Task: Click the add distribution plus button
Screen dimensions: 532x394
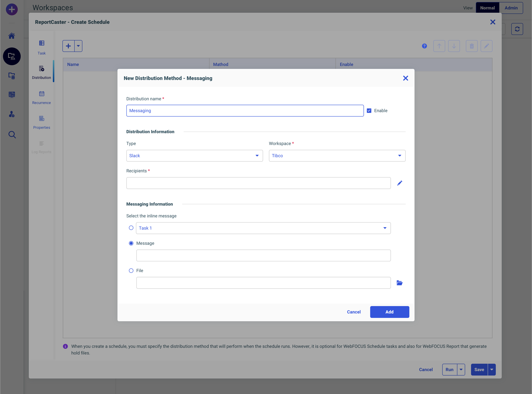Action: [x=68, y=46]
